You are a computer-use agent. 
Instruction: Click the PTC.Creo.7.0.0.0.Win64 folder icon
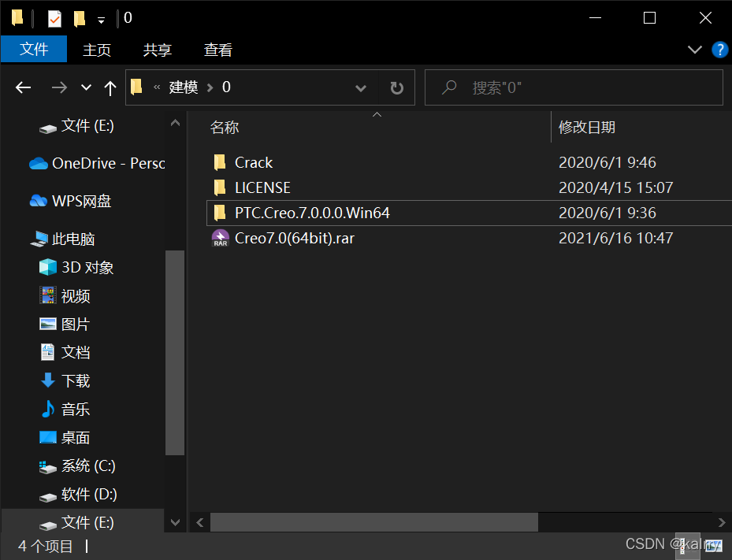[219, 213]
